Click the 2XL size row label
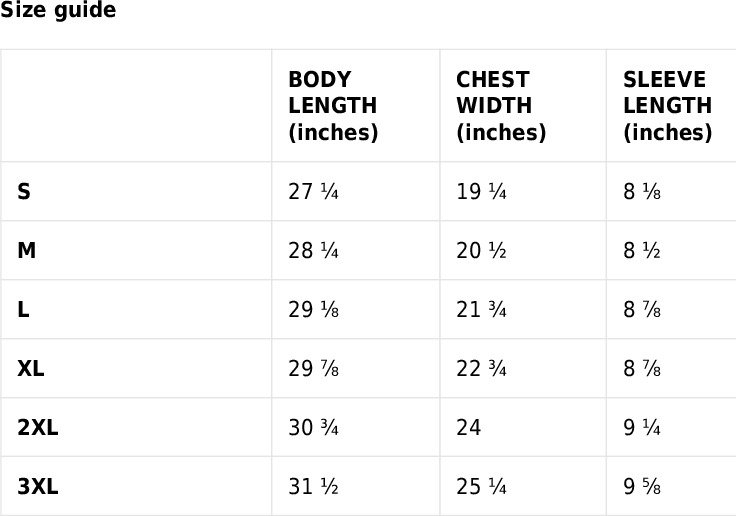Viewport: 736px width, 516px height. pyautogui.click(x=38, y=427)
